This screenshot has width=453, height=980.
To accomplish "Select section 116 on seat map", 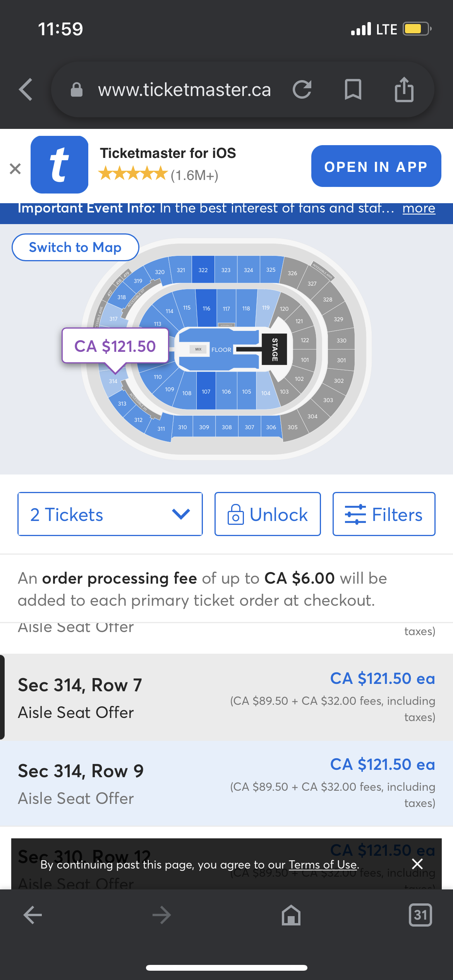I will [206, 308].
